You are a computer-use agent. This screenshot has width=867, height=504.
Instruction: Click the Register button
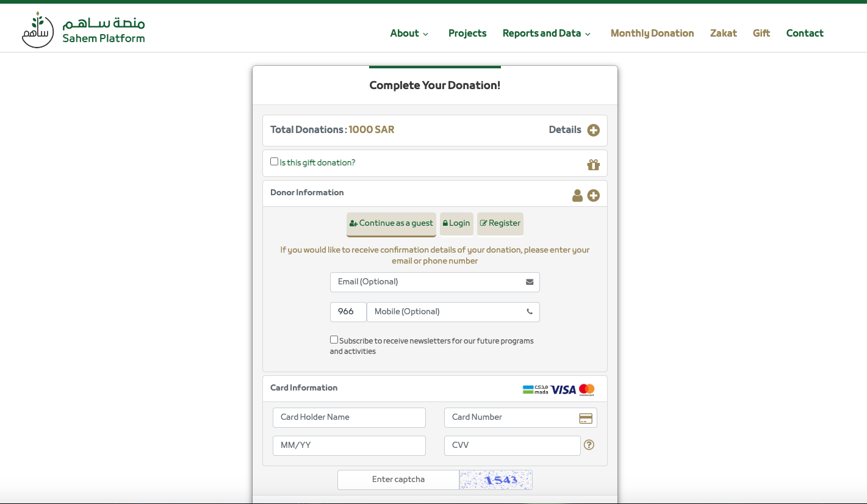click(500, 223)
